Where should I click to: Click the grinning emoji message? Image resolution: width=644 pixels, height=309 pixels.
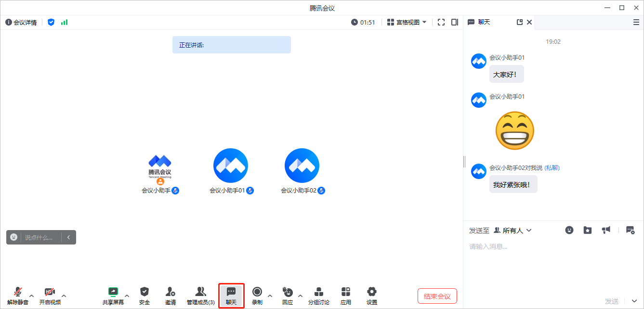[515, 130]
